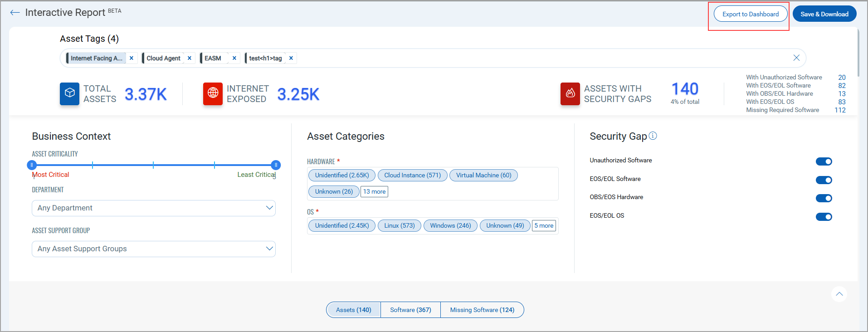Open the Any Asset Support Groups dropdown
Viewport: 868px width, 332px height.
pos(154,249)
